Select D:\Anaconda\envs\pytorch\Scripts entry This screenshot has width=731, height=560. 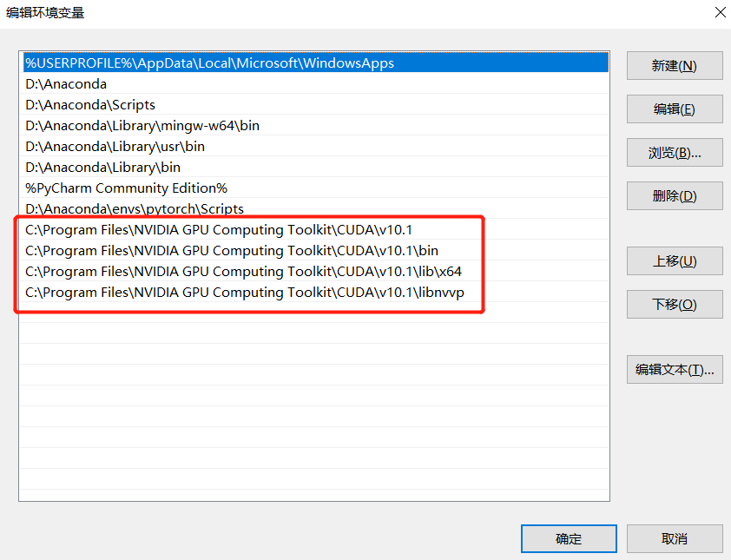tap(314, 209)
